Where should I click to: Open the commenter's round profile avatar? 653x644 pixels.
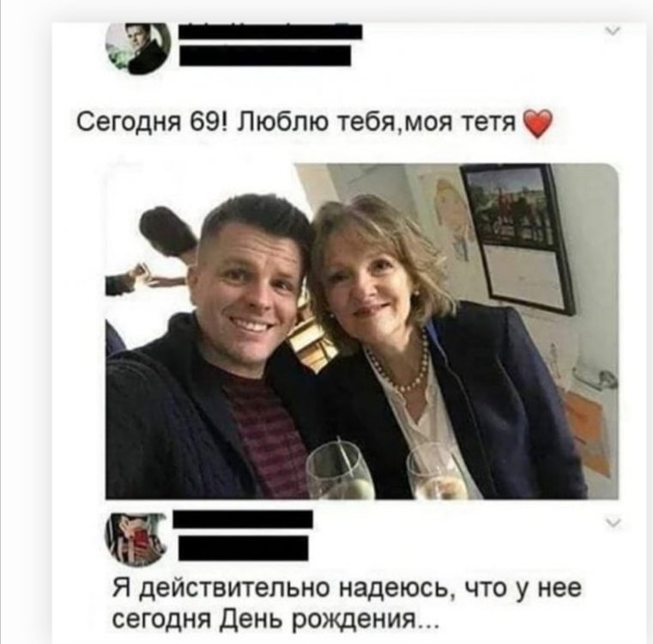pos(136,539)
